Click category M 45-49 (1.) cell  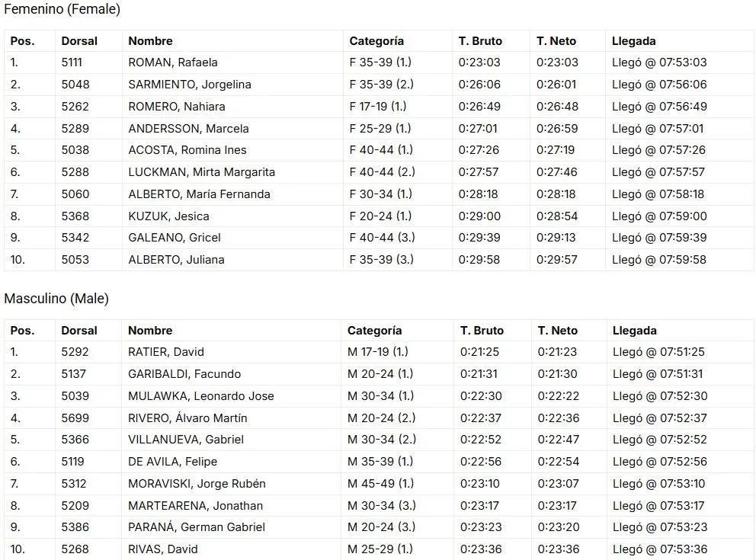(x=380, y=484)
